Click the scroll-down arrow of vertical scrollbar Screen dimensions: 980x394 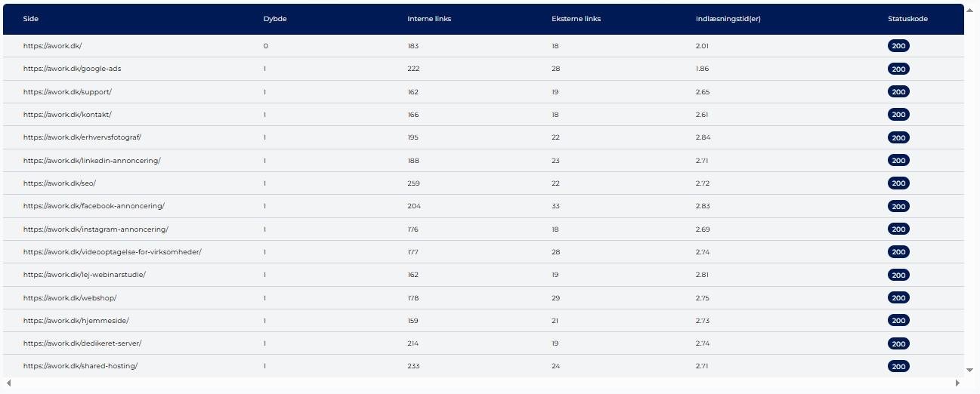click(970, 370)
